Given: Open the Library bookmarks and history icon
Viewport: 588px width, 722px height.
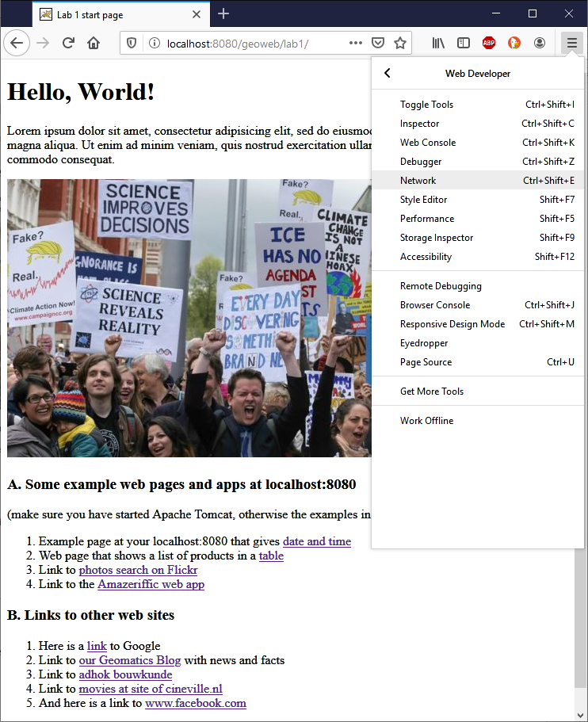Looking at the screenshot, I should 438,43.
